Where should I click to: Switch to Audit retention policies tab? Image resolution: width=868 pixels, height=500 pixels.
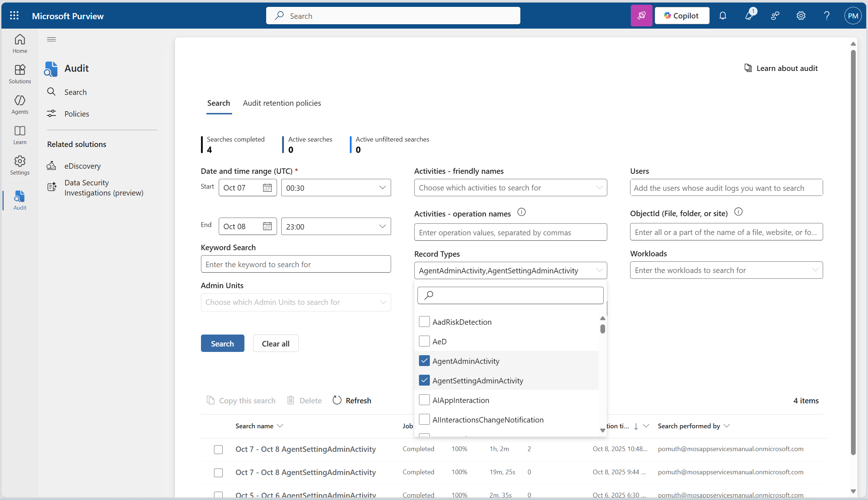(x=282, y=103)
